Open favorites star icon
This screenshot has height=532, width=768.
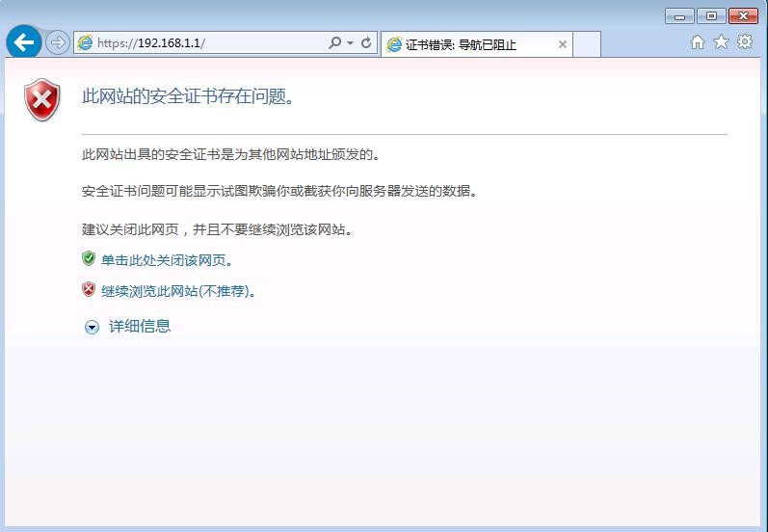coord(721,42)
